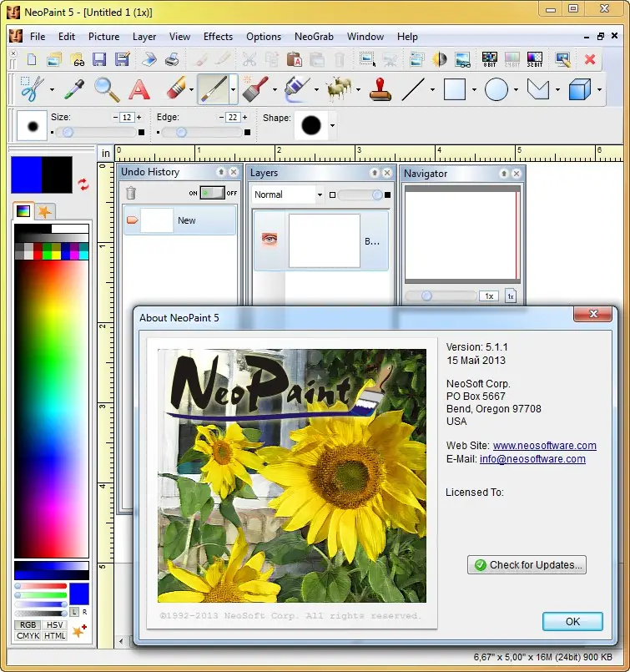The image size is (630, 672).
Task: Select the 3D Cube shape tool
Action: (x=579, y=89)
